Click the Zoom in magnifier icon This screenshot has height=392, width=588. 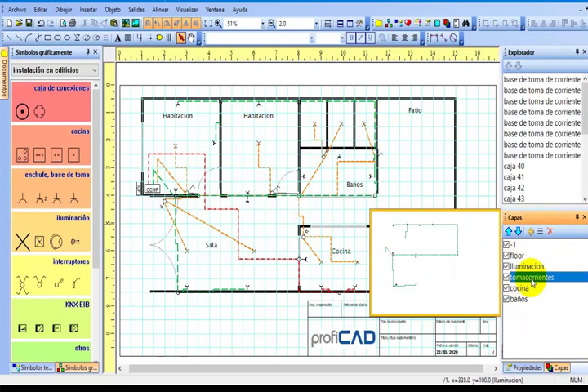coord(218,23)
